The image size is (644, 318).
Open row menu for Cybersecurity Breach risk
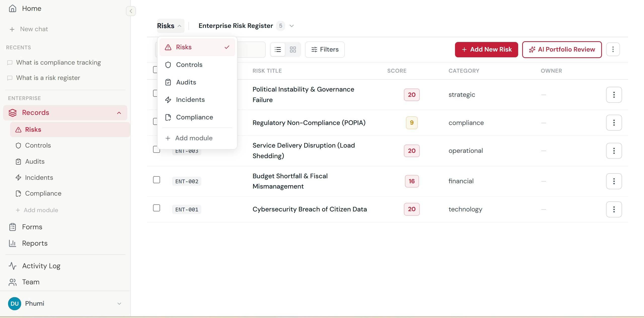pyautogui.click(x=614, y=209)
